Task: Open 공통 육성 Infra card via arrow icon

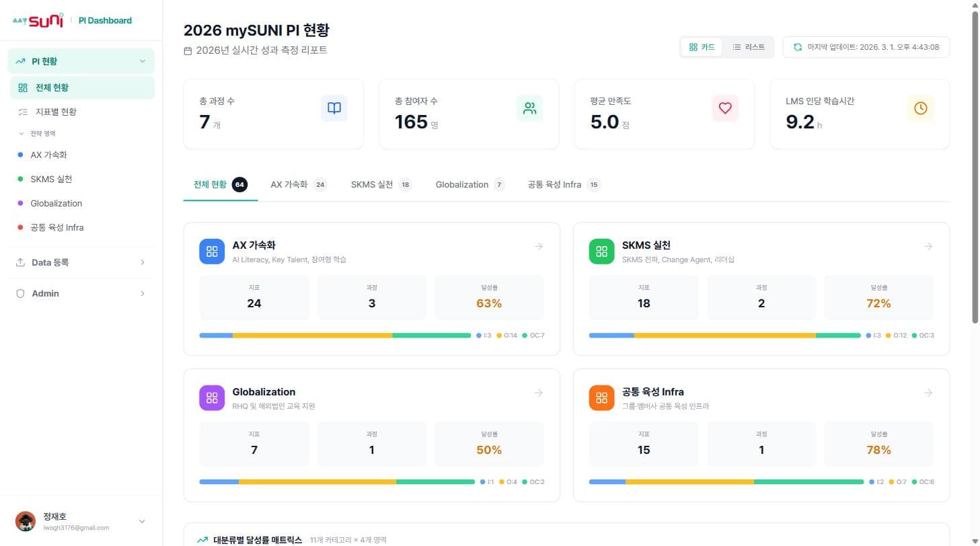Action: [928, 393]
